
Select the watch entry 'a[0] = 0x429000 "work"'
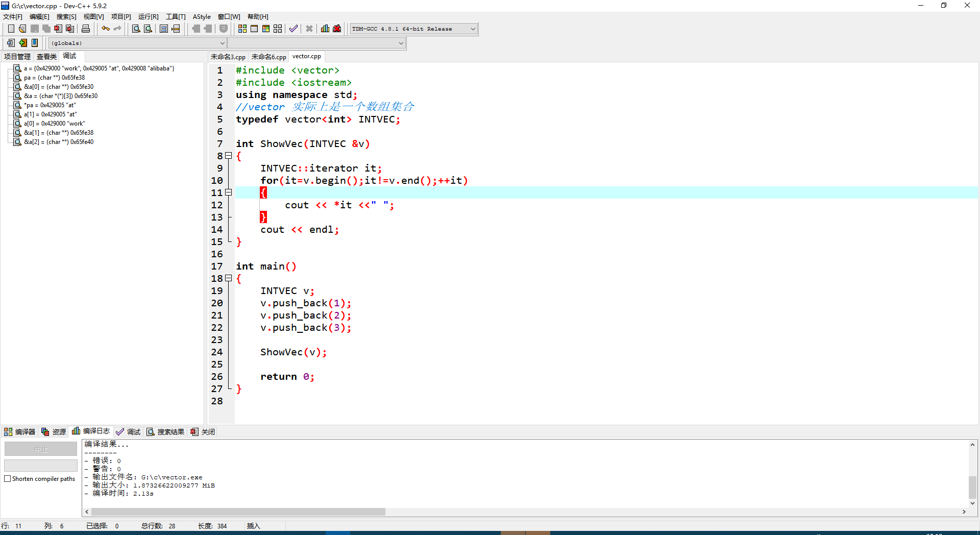[54, 124]
